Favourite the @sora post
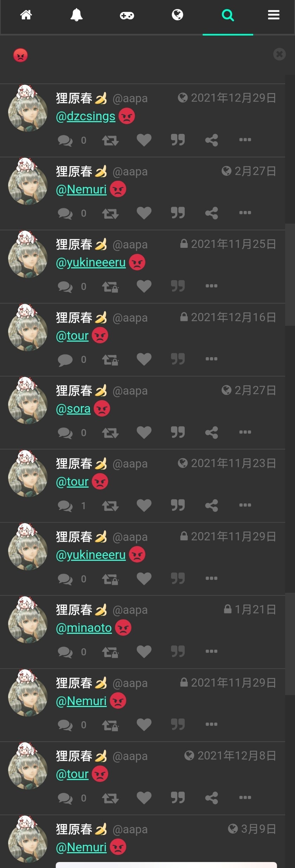Viewport: 295px width, 868px height. click(144, 432)
